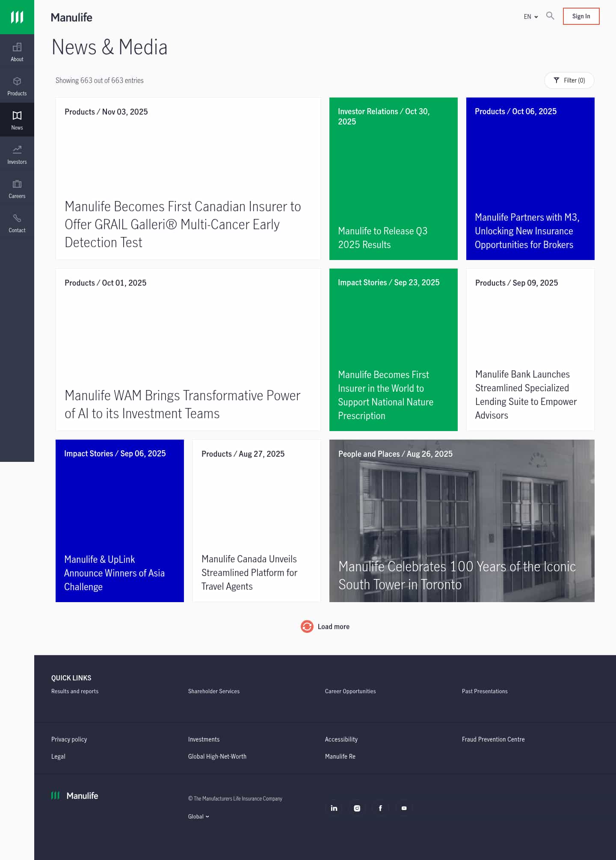Expand the Global region selector in footer
The height and width of the screenshot is (860, 616).
tap(198, 816)
